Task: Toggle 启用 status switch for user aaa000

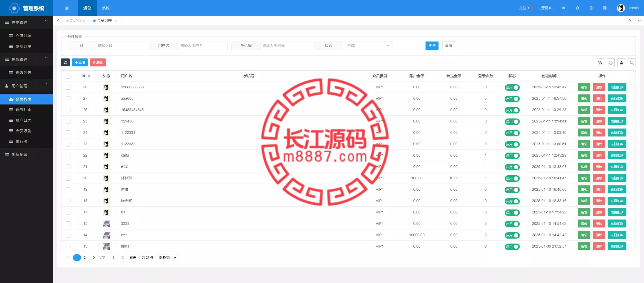Action: [512, 99]
